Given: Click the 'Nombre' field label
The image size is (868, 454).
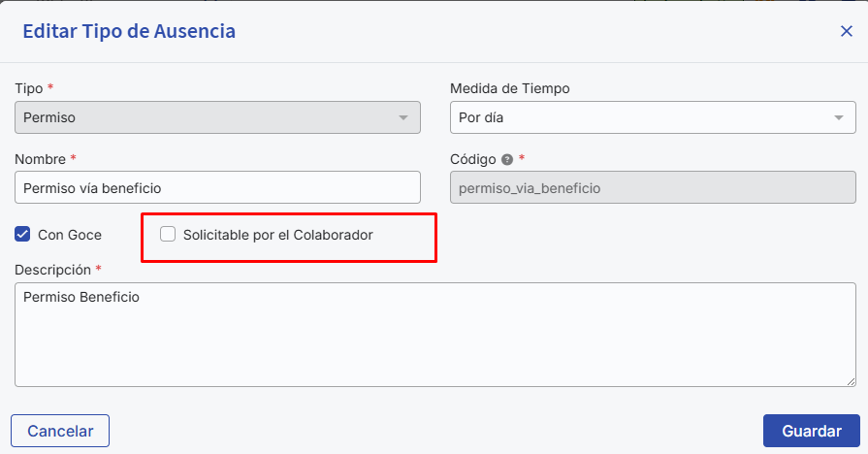Looking at the screenshot, I should pos(41,158).
